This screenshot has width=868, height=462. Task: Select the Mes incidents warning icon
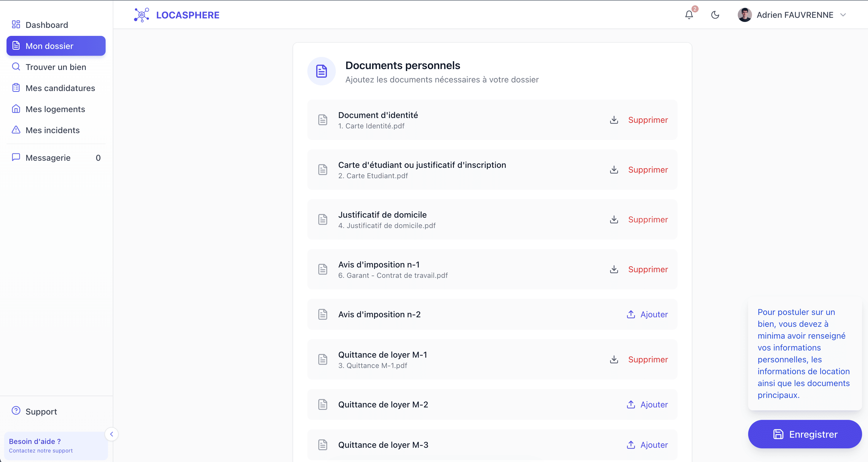(16, 130)
